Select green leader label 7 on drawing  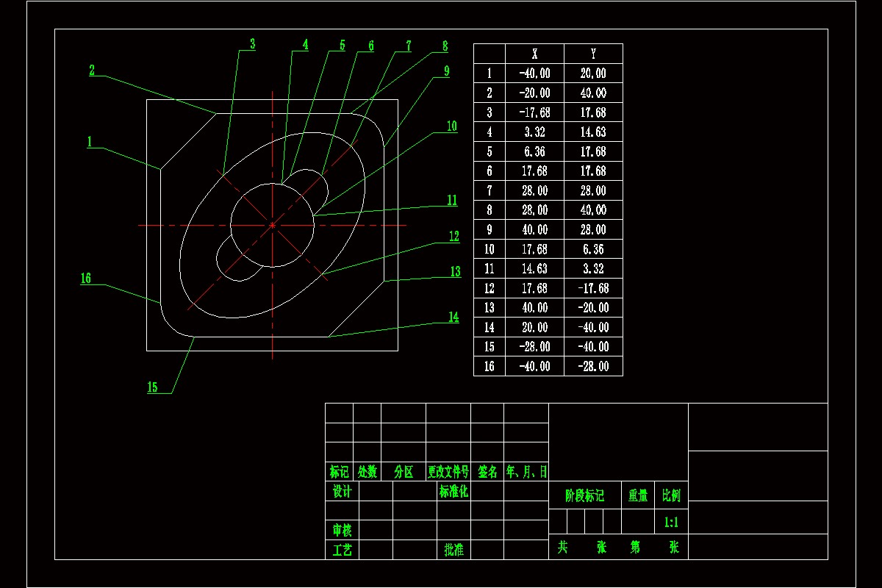[409, 46]
